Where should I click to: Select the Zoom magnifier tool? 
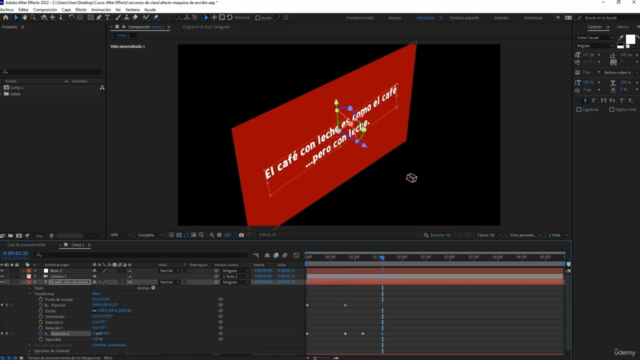point(33,18)
